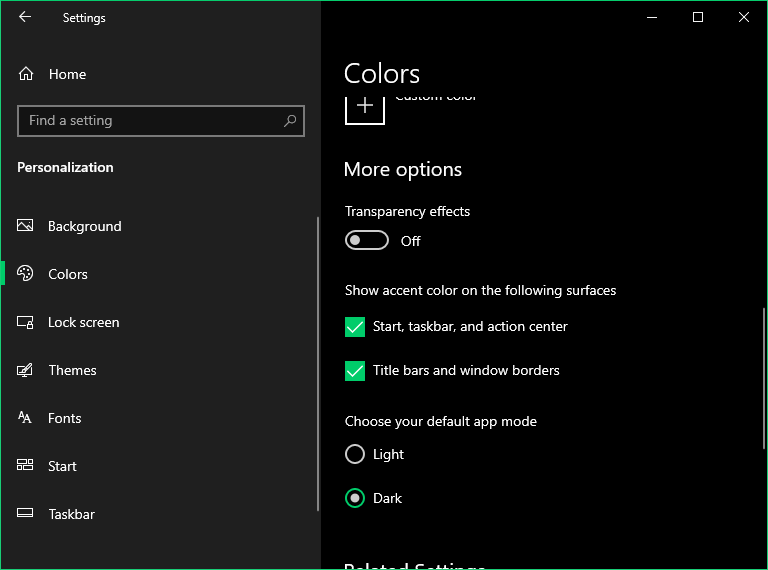Screen dimensions: 768x570
Task: Maximize the Settings window
Action: click(x=698, y=17)
